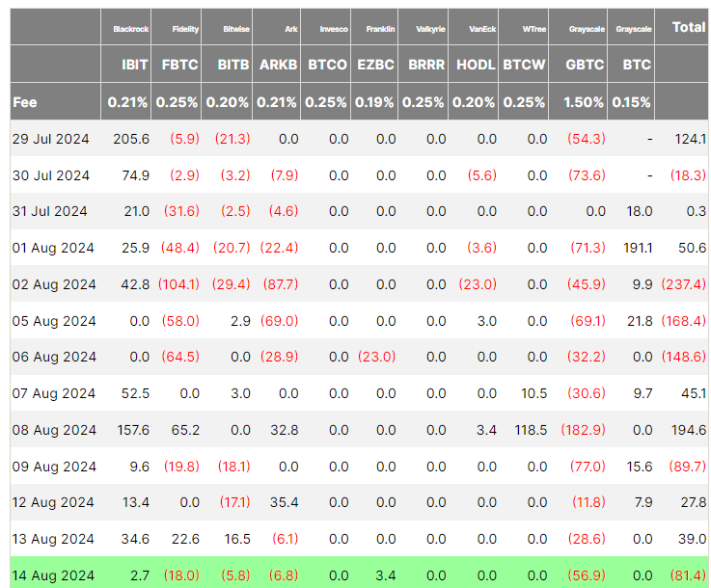The width and height of the screenshot is (711, 588).
Task: Click the 14 Aug 2024 date cell
Action: click(x=54, y=575)
